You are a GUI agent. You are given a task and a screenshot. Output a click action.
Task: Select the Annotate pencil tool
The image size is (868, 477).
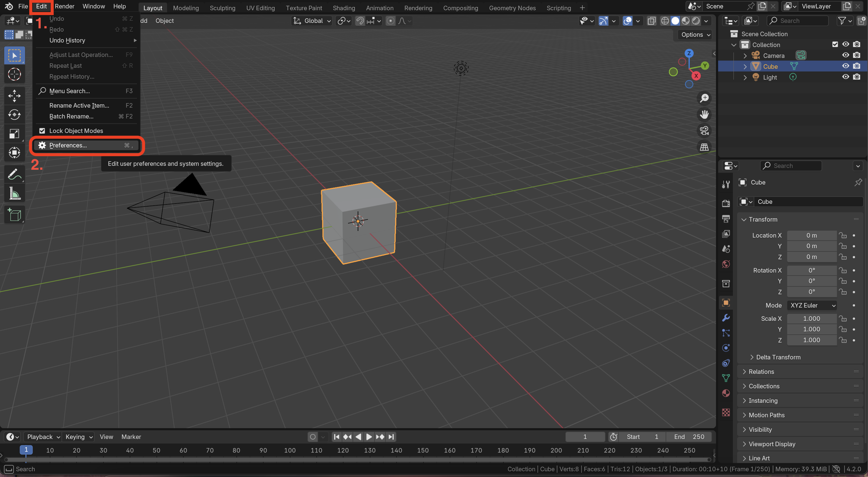pos(14,175)
